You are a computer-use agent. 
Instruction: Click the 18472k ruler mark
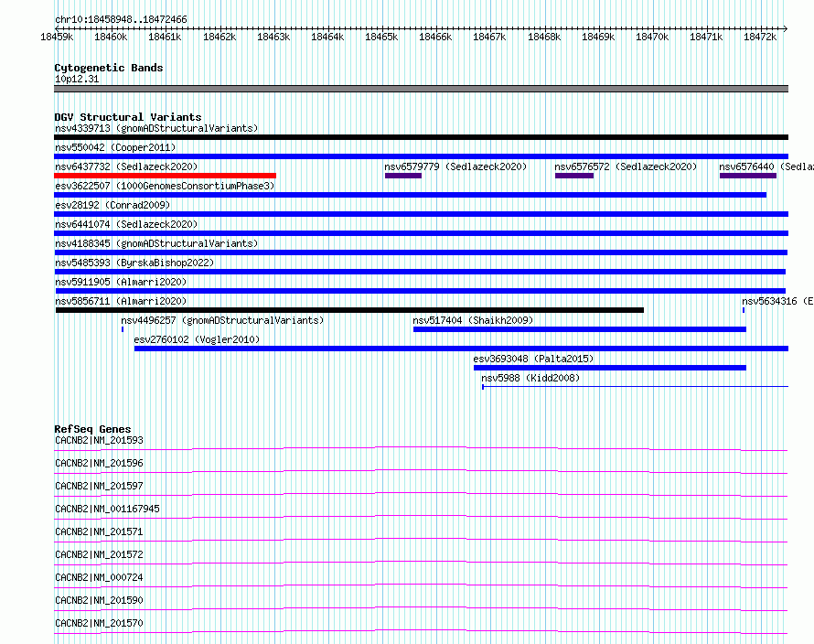pyautogui.click(x=760, y=37)
